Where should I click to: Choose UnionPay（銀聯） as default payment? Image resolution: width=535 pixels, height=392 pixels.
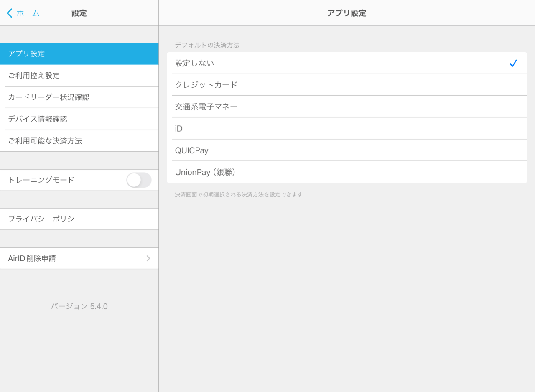pyautogui.click(x=347, y=172)
